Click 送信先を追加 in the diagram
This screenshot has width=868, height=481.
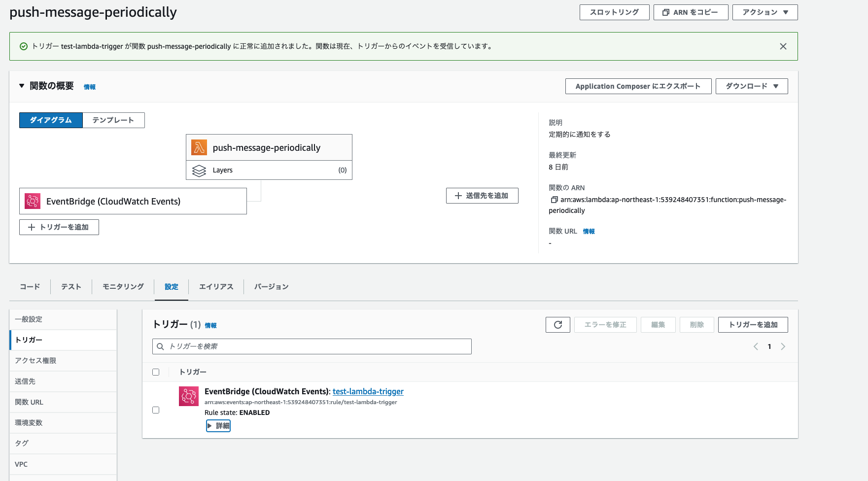point(482,196)
